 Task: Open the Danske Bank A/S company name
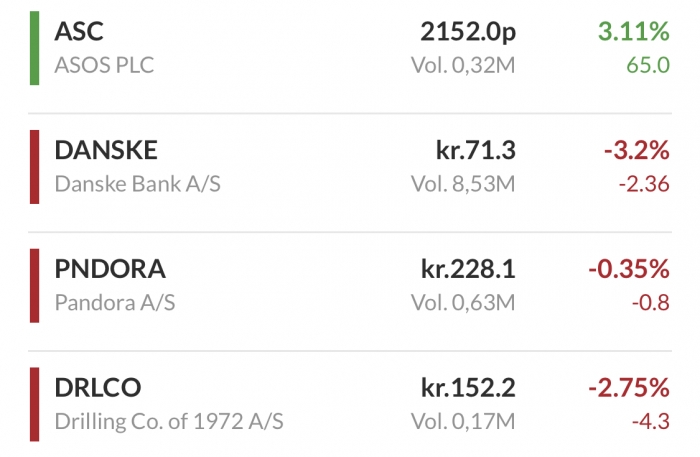click(x=138, y=184)
